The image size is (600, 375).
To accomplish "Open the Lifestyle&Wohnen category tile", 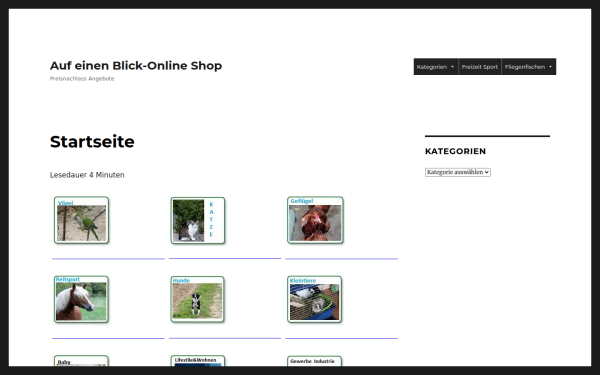I will pyautogui.click(x=198, y=361).
